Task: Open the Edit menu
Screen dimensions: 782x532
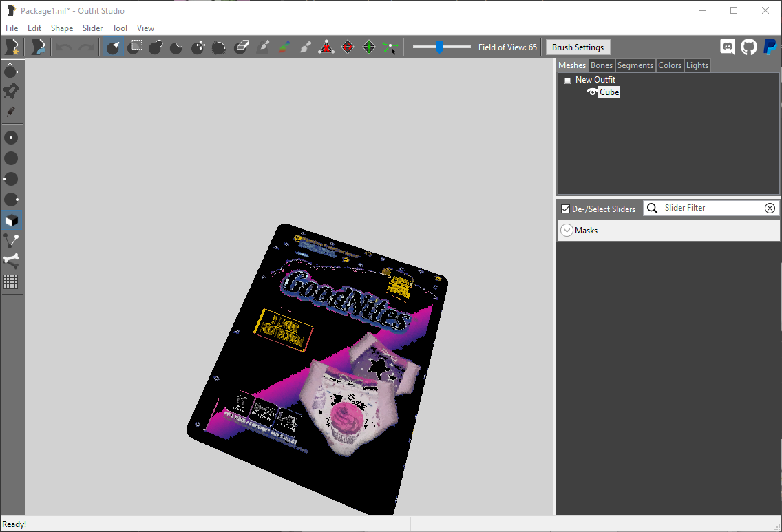Action: coord(34,28)
